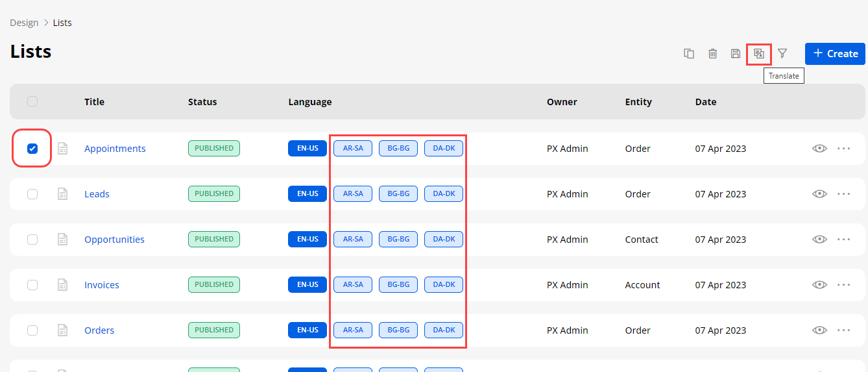The image size is (868, 372).
Task: Click the save disk icon
Action: (x=735, y=54)
